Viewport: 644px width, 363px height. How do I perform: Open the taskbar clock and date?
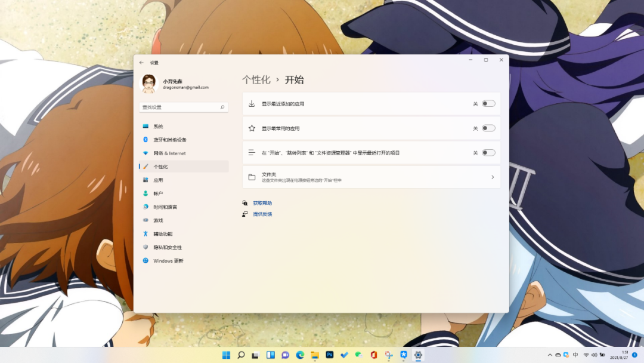tap(619, 355)
